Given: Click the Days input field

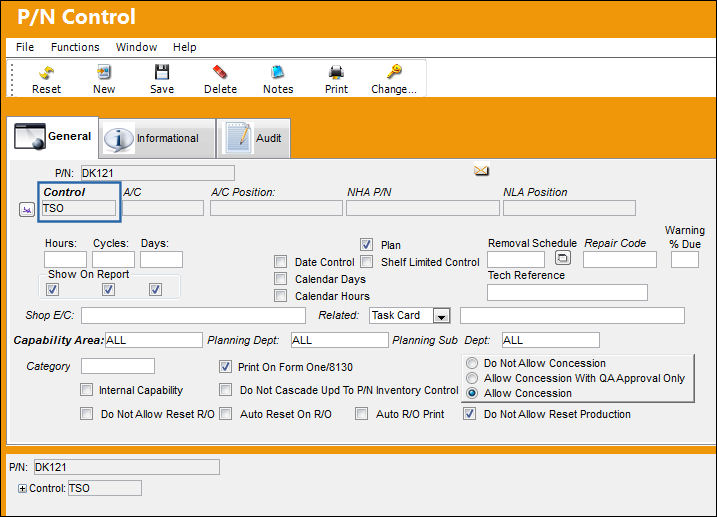Looking at the screenshot, I should [161, 260].
